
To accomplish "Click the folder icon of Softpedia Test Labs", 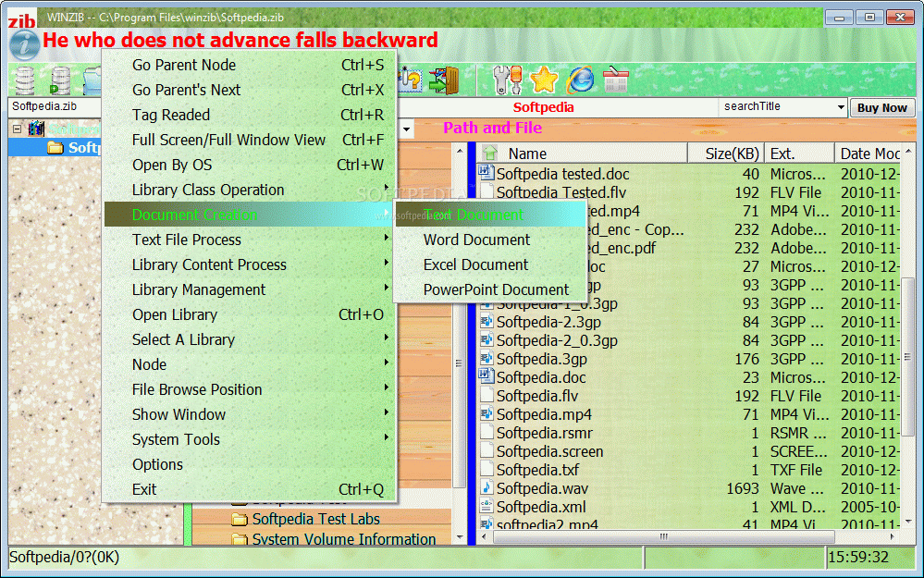I will tap(240, 519).
